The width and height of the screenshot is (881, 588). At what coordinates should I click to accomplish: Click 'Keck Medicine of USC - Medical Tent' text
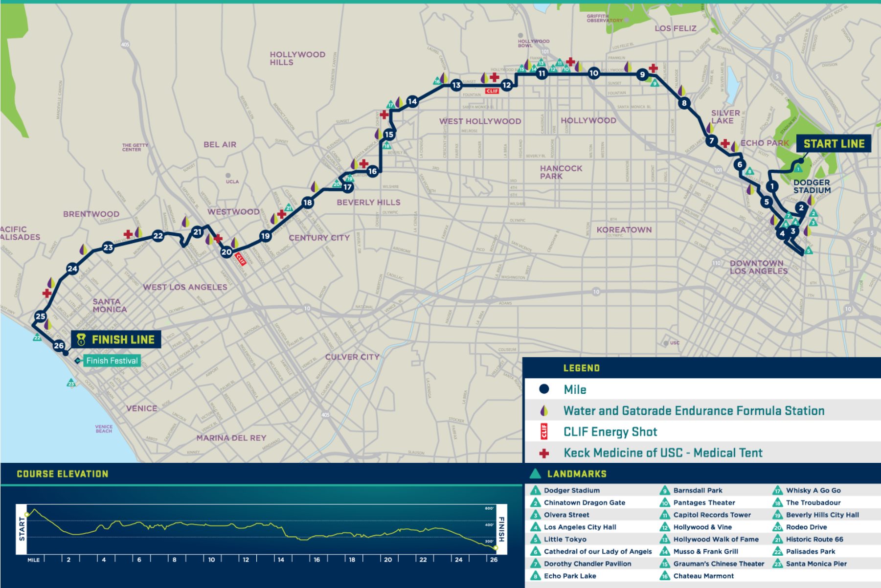click(663, 453)
